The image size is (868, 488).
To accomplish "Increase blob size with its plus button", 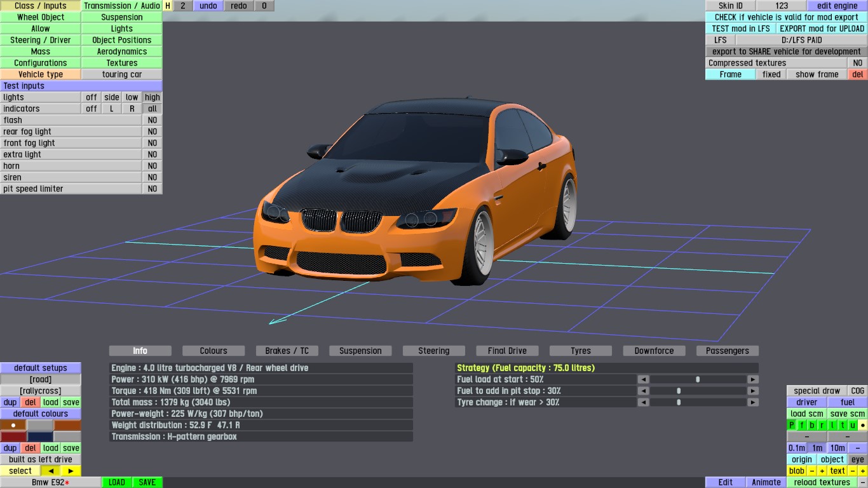I will 822,471.
